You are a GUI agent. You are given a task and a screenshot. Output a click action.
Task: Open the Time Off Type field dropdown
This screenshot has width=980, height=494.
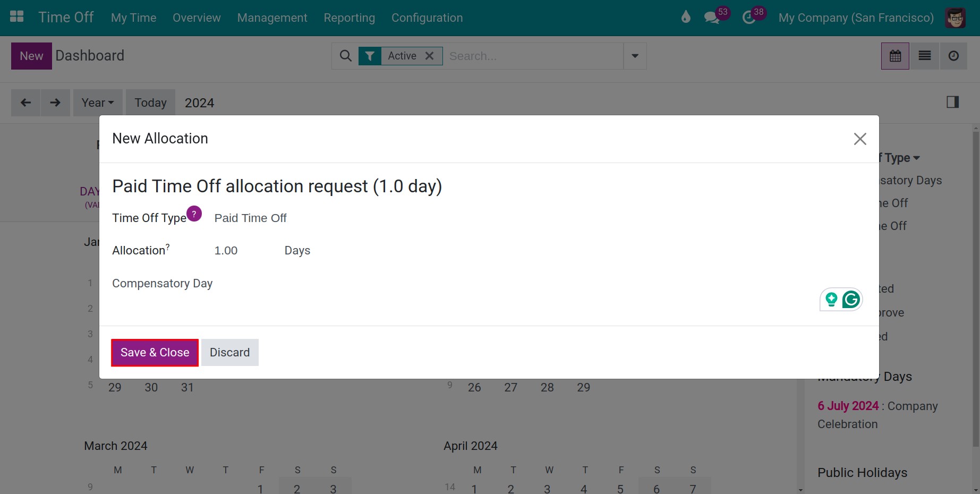tap(250, 218)
